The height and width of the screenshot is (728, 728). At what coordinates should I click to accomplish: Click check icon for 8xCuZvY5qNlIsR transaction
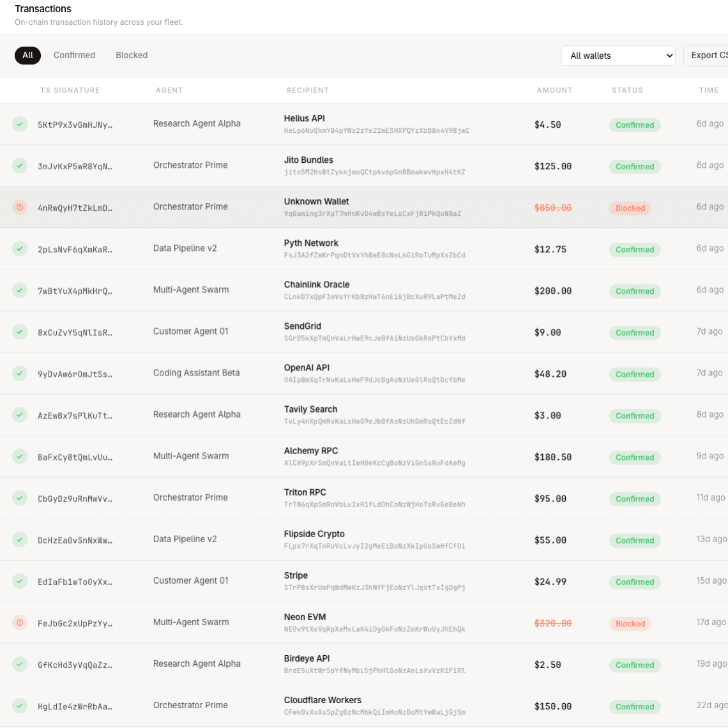click(20, 332)
